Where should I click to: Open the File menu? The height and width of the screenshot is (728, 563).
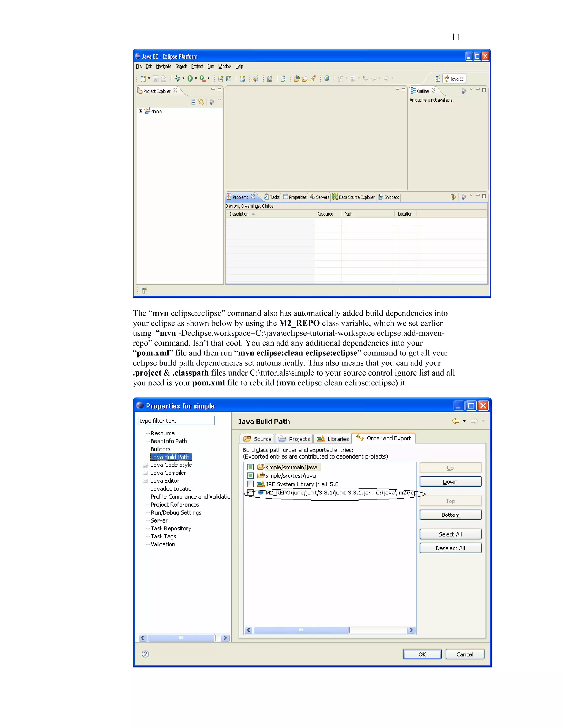tap(139, 66)
